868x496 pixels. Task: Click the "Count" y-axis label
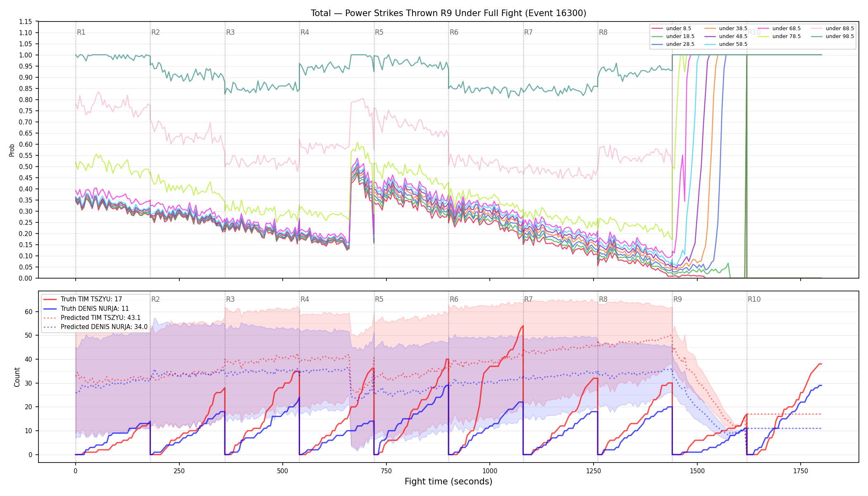(17, 377)
